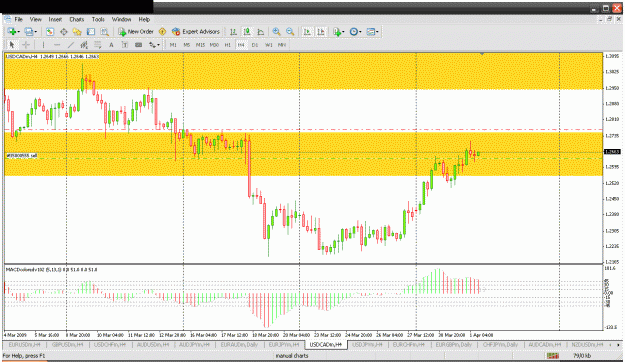Viewport: 625px width, 362px height.
Task: Click the MetaEditor yellow diamond icon
Action: tap(162, 31)
